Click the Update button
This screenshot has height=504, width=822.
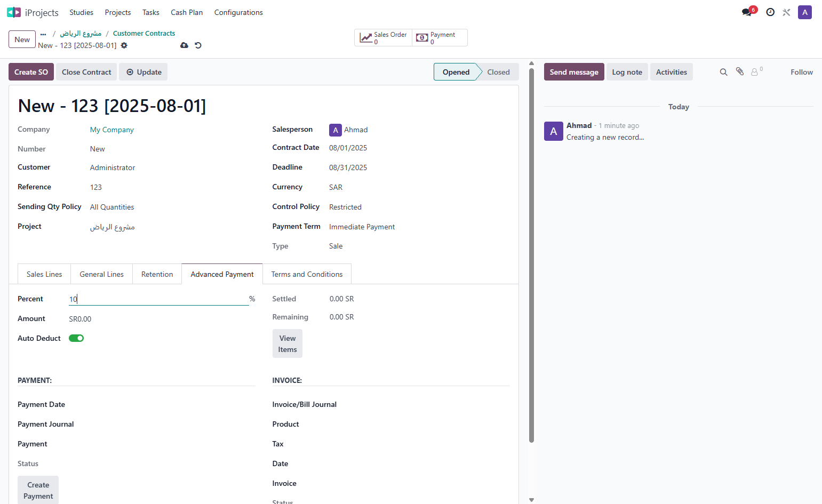click(143, 72)
